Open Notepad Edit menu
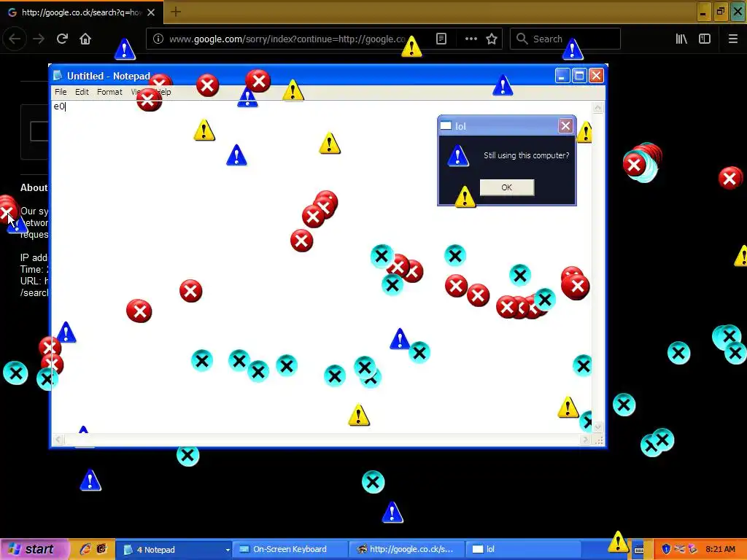The height and width of the screenshot is (560, 747). (82, 92)
